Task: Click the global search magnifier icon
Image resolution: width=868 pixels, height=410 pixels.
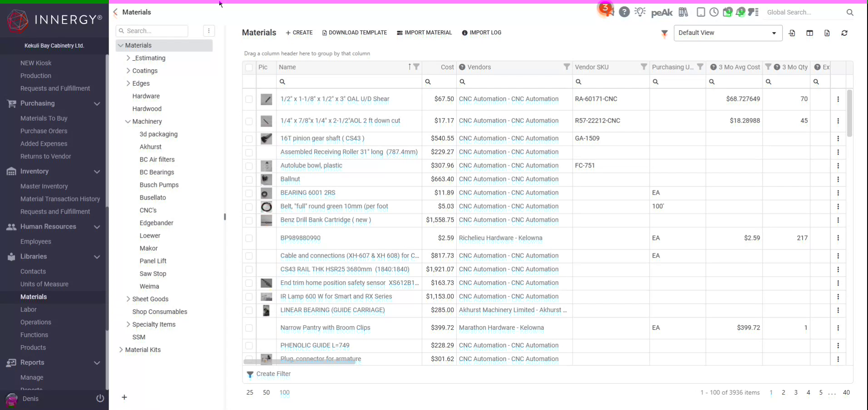Action: pyautogui.click(x=850, y=12)
